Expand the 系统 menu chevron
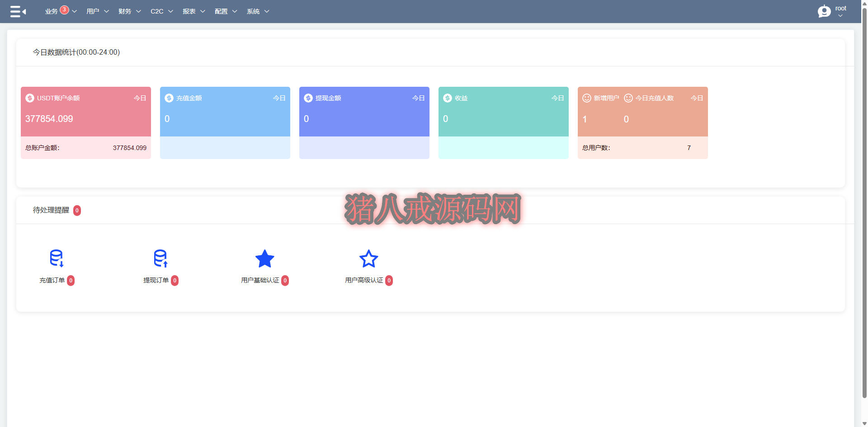This screenshot has width=868, height=427. pyautogui.click(x=267, y=11)
